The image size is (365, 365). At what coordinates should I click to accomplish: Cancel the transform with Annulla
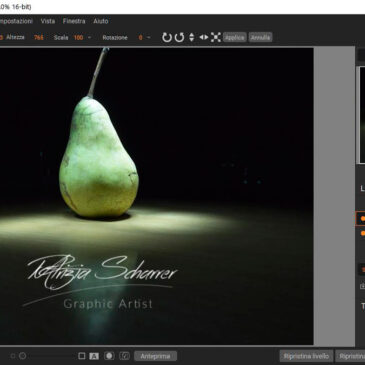[x=260, y=37]
